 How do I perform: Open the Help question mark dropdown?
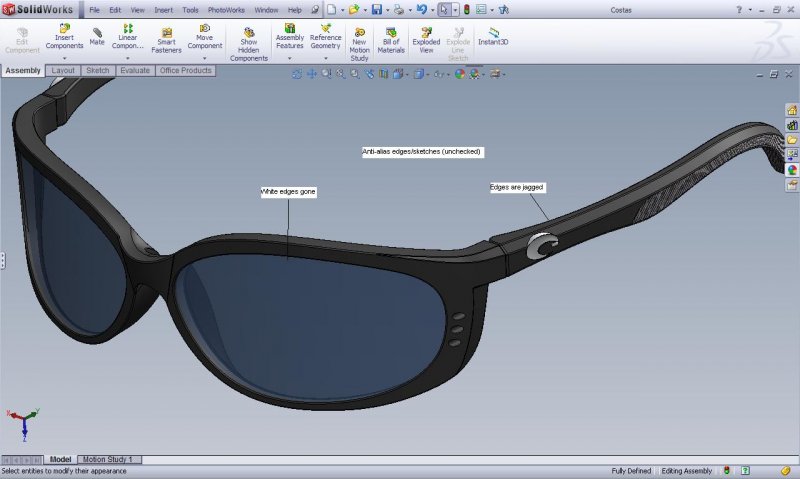tap(750, 10)
